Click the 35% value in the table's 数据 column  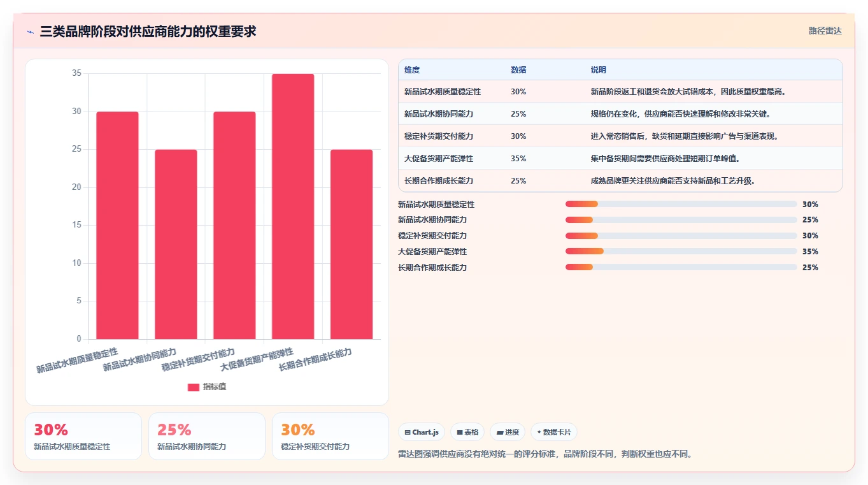coord(518,159)
